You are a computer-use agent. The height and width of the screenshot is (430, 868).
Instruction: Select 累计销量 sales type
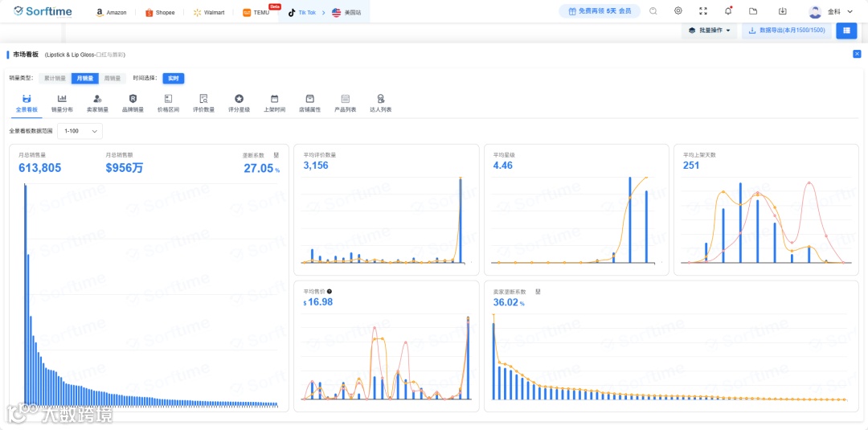pos(55,79)
